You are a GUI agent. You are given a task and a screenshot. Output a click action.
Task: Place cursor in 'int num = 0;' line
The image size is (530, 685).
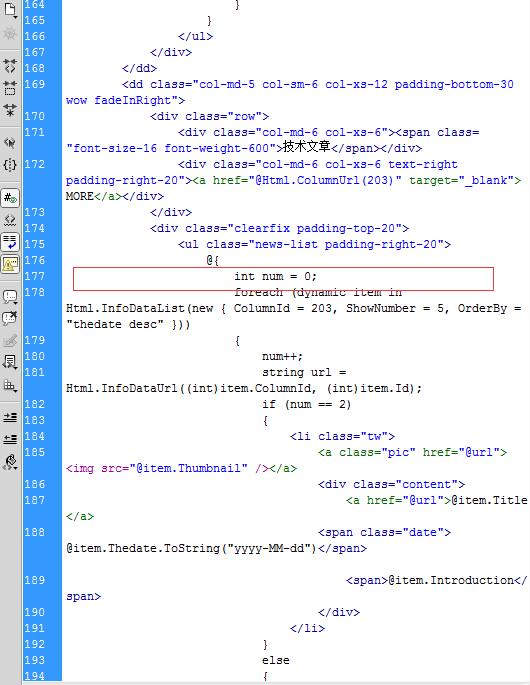pyautogui.click(x=275, y=277)
